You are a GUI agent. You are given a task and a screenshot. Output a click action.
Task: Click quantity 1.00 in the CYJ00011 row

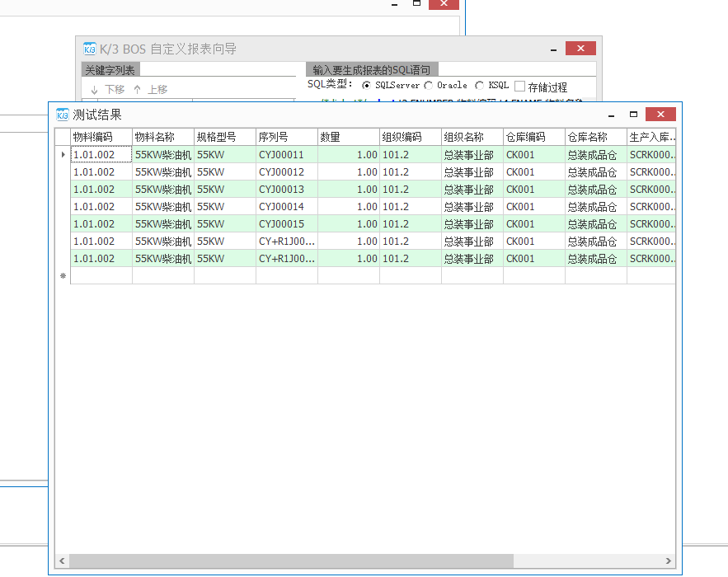(x=348, y=155)
